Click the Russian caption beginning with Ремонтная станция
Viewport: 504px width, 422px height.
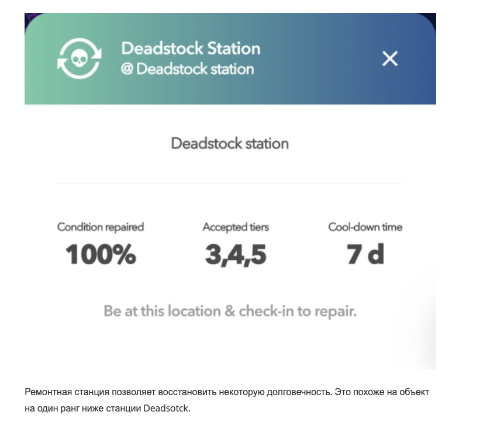click(175, 391)
